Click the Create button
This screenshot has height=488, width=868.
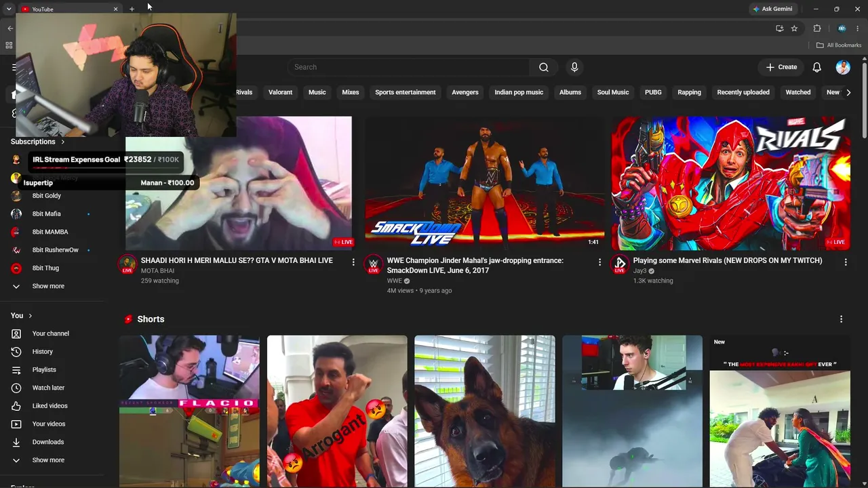[781, 67]
